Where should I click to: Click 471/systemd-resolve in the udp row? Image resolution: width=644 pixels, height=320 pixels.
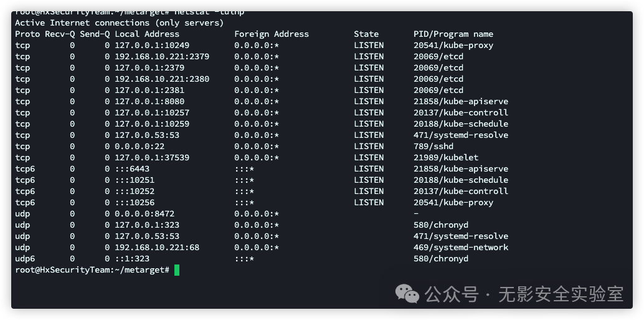pos(461,236)
